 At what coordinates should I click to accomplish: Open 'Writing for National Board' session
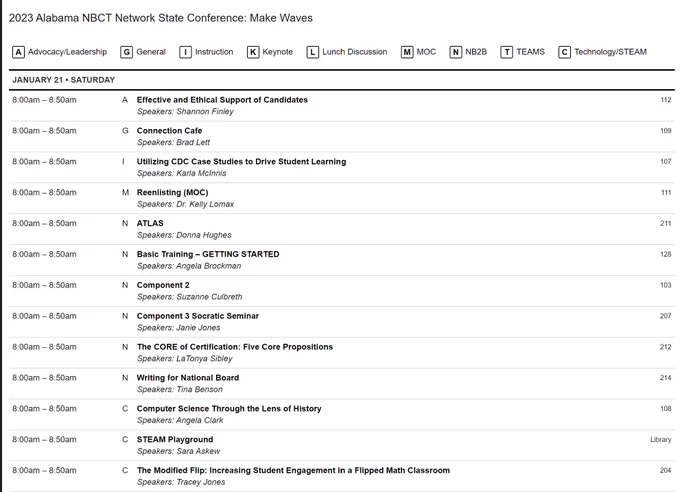pos(188,378)
